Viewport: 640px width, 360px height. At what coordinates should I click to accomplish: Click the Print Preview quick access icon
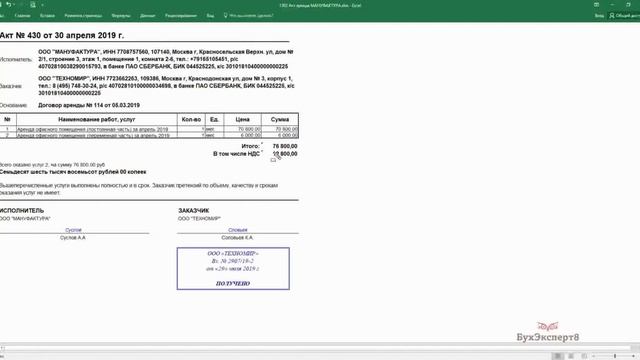click(x=33, y=5)
